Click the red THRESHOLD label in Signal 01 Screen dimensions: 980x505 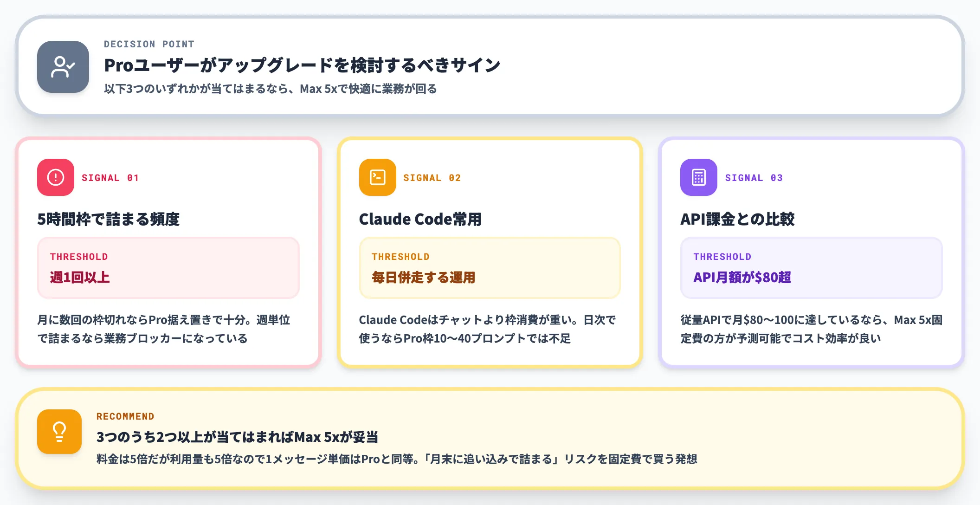click(x=79, y=257)
